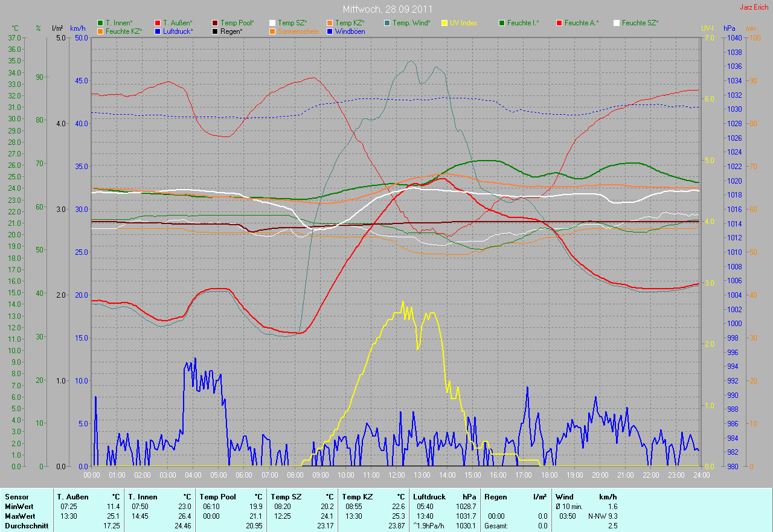Select the 'Feuchte I.*' legend label
This screenshot has height=532, width=773.
(523, 22)
